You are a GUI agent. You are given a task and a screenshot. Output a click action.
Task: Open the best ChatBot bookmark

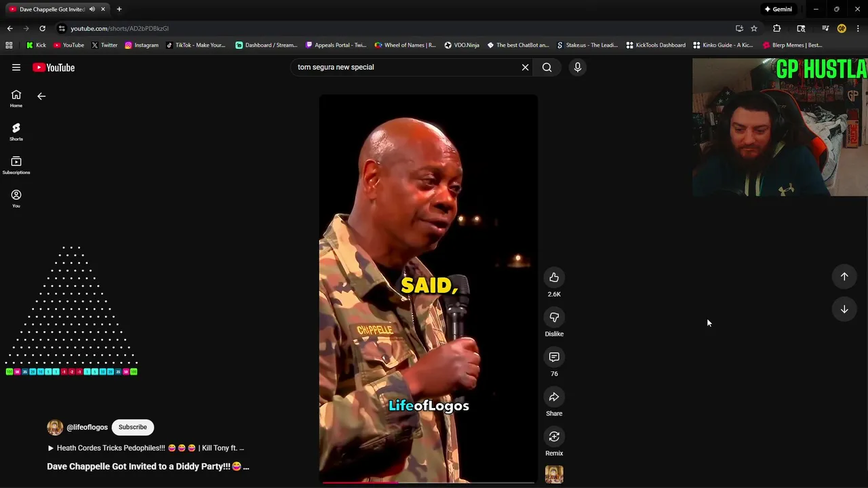tap(518, 45)
